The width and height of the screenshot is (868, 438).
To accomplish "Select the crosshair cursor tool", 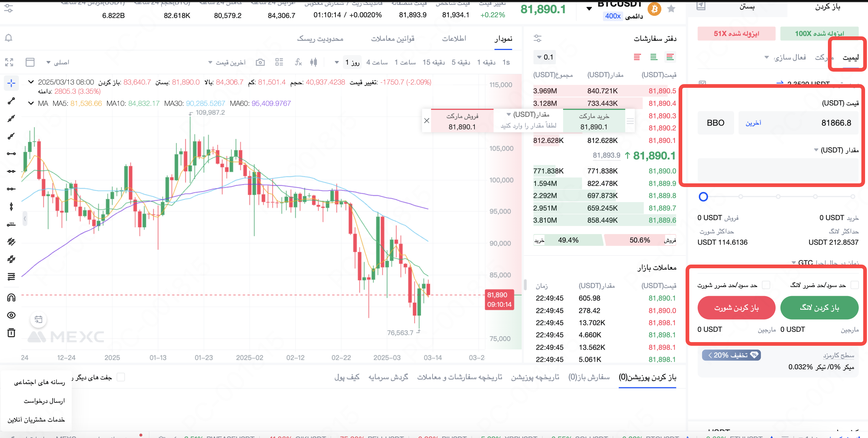I will tap(11, 83).
